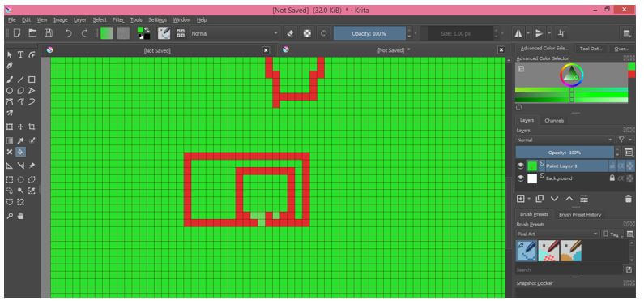644x301 pixels.
Task: Select the Color Picker eyedropper tool
Action: (20, 140)
